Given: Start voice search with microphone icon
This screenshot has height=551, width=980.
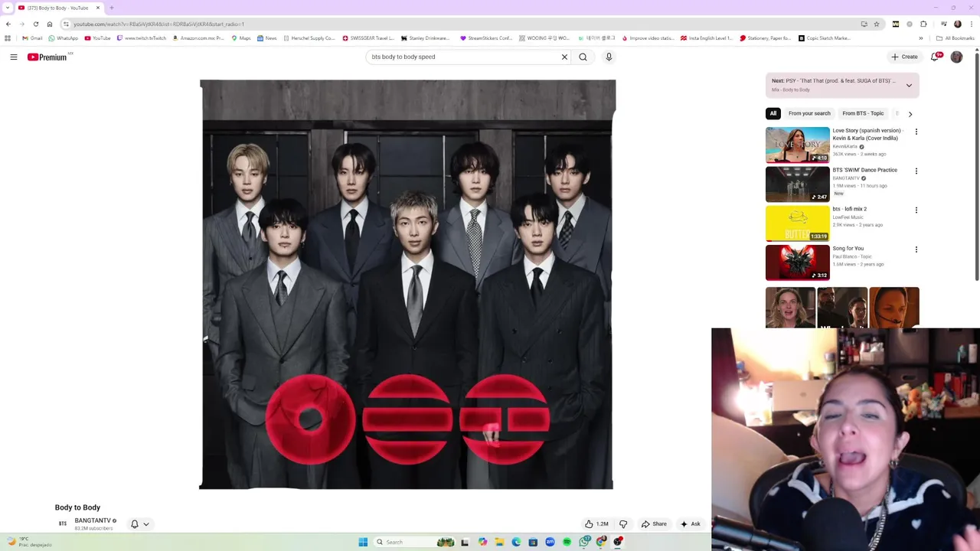Looking at the screenshot, I should (x=609, y=57).
